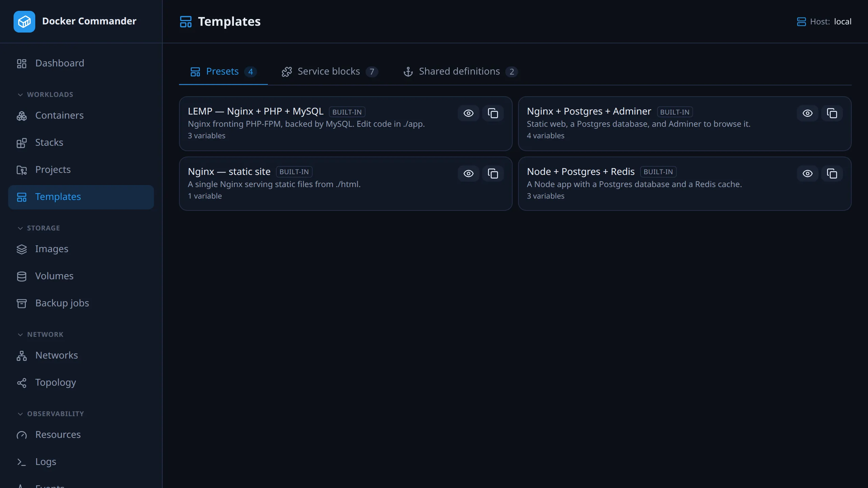Screen dimensions: 868x488
Task: Click the Nginx — static site card title
Action: [x=229, y=171]
